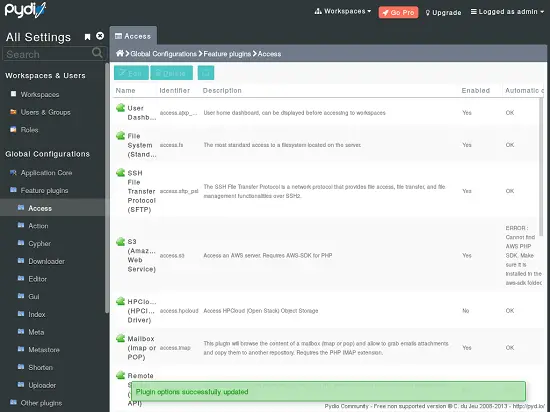Open the Workspaces dropdown in header

coord(343,12)
